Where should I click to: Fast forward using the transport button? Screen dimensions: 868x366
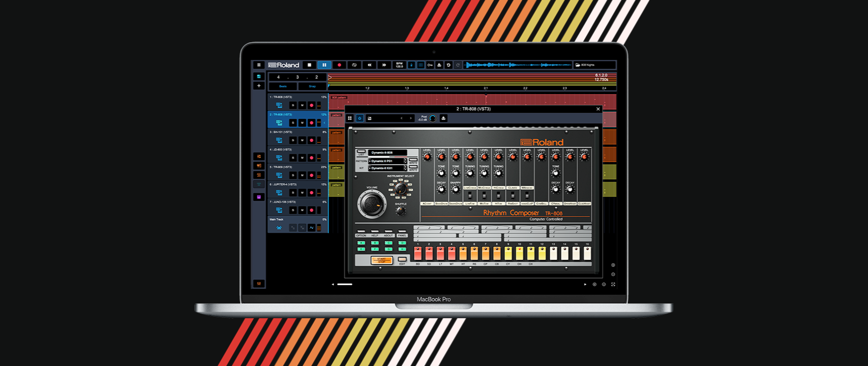(384, 65)
